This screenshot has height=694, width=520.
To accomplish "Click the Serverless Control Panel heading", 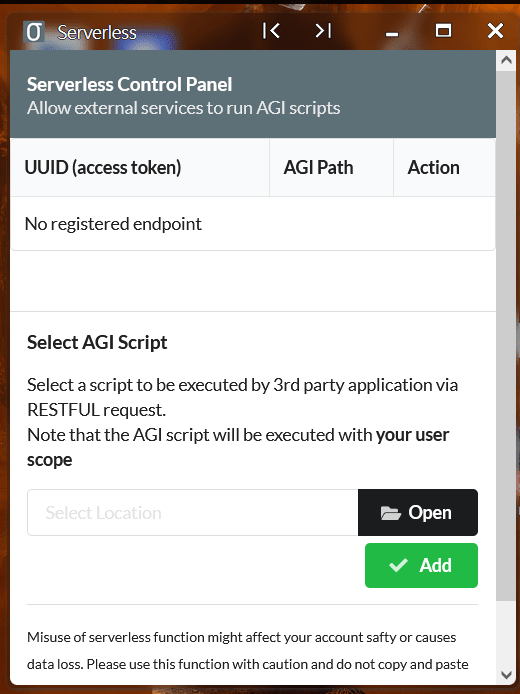I will [129, 84].
